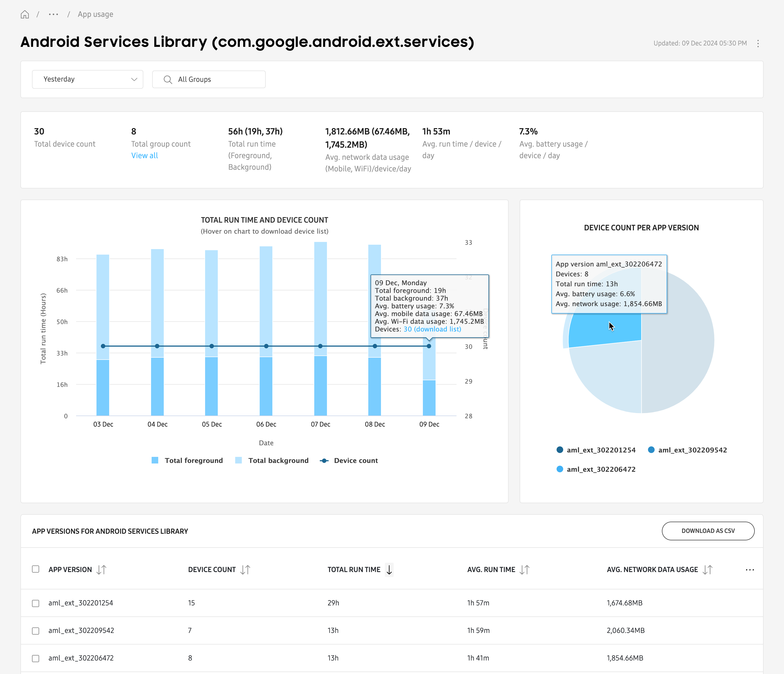
Task: Open the Yesterday date range dropdown
Action: 87,79
